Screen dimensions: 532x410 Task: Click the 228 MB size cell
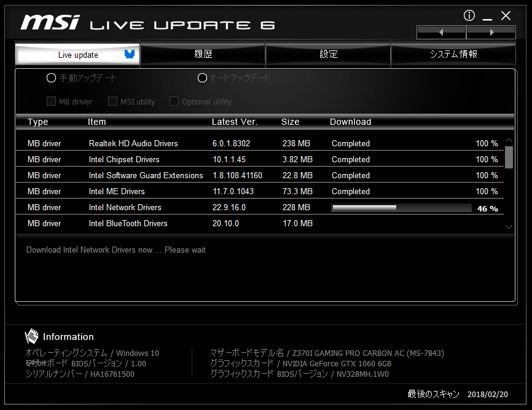click(x=296, y=207)
